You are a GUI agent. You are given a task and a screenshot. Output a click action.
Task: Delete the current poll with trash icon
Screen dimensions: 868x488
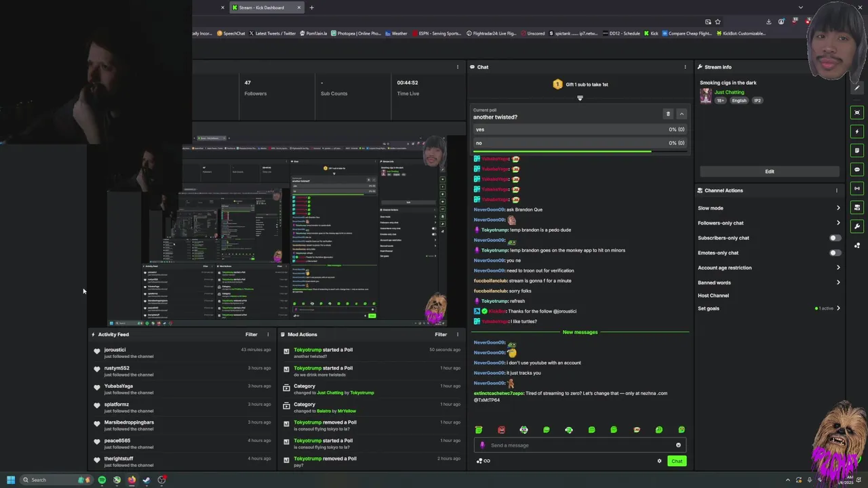coord(668,114)
